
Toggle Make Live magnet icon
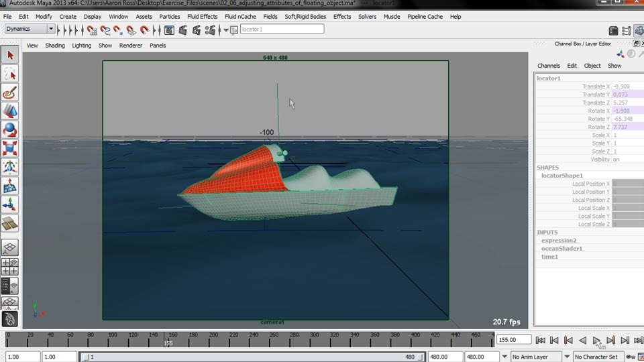click(x=144, y=30)
